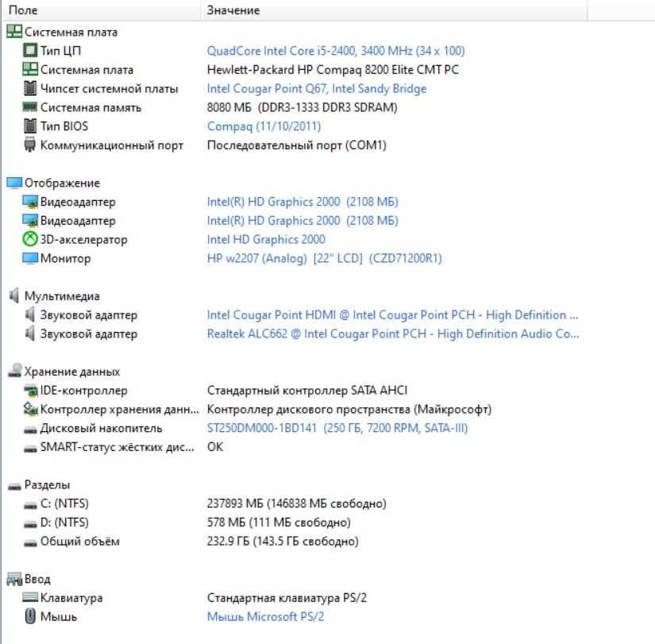655x644 pixels.
Task: Open the Compaq (11/10/2011) BIOS link
Action: coord(264,126)
